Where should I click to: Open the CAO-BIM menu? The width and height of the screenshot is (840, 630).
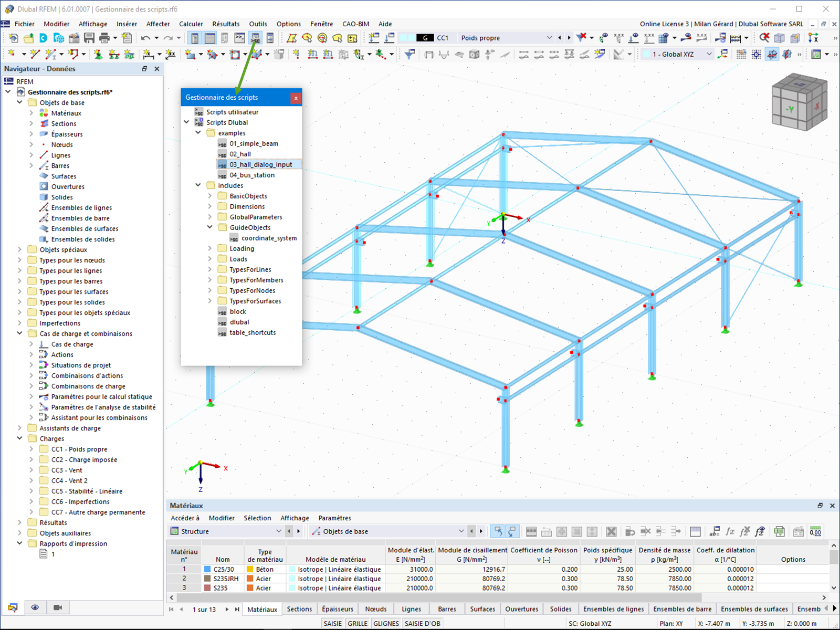point(355,24)
